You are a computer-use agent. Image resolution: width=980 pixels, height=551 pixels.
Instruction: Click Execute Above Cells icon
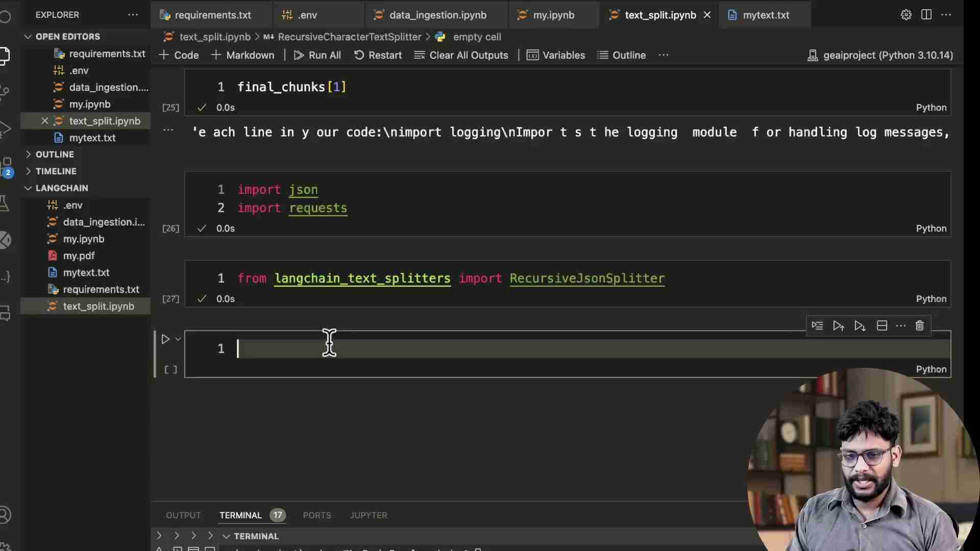(838, 326)
